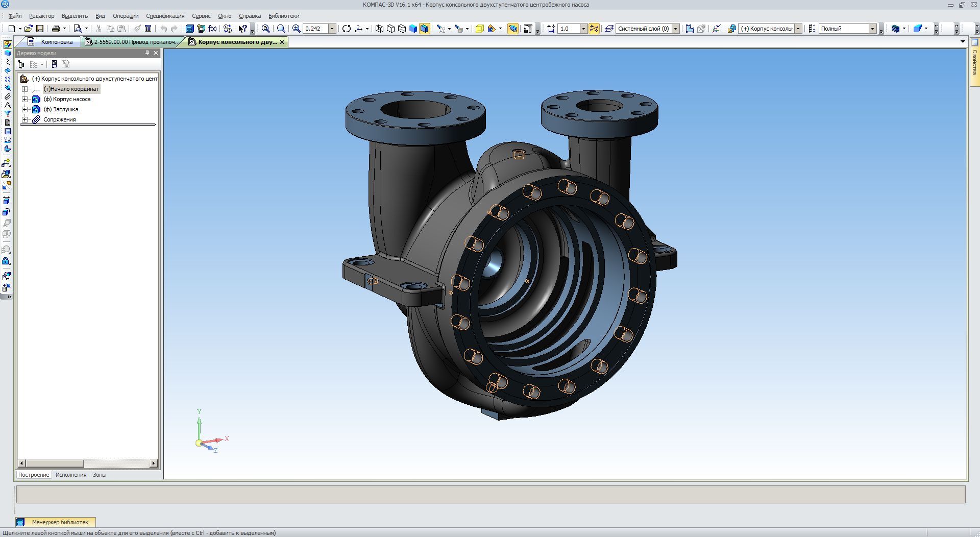Switch to the Компоновка document tab
Image resolution: width=980 pixels, height=537 pixels.
pyautogui.click(x=52, y=42)
